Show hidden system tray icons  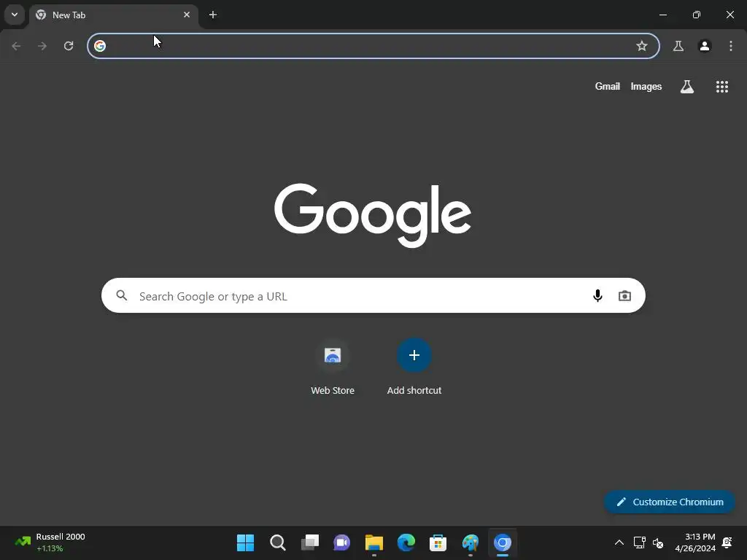click(619, 542)
